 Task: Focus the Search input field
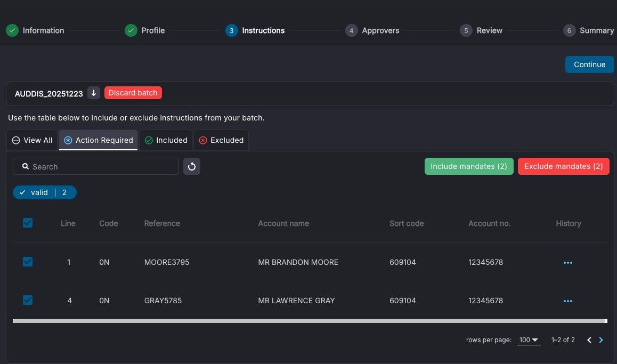(96, 166)
